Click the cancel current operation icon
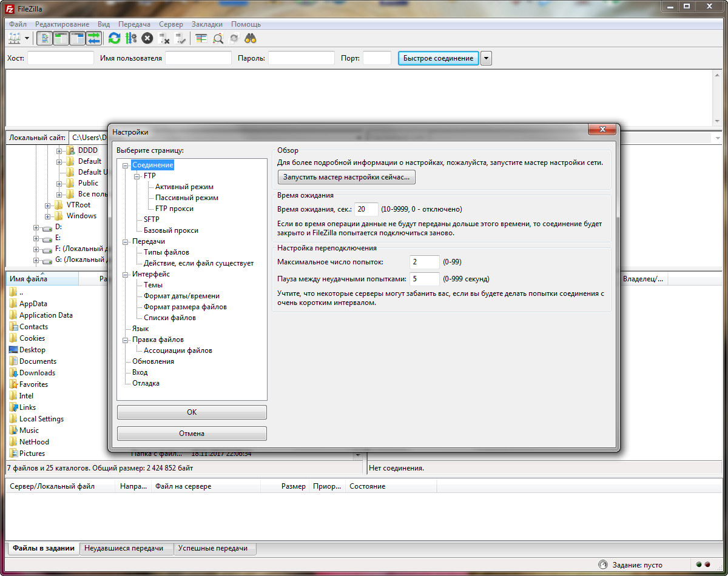728x576 pixels. 147,38
